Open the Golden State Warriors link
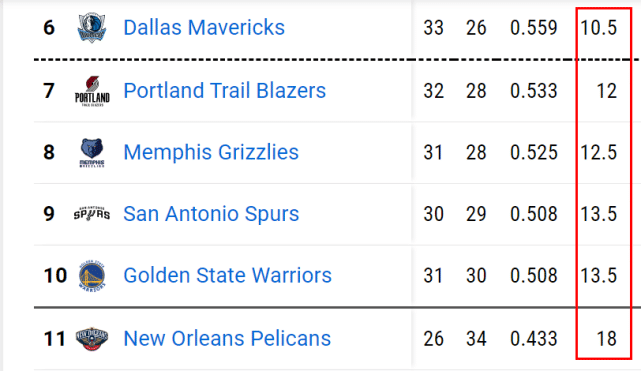Image resolution: width=641 pixels, height=371 pixels. coord(227,275)
